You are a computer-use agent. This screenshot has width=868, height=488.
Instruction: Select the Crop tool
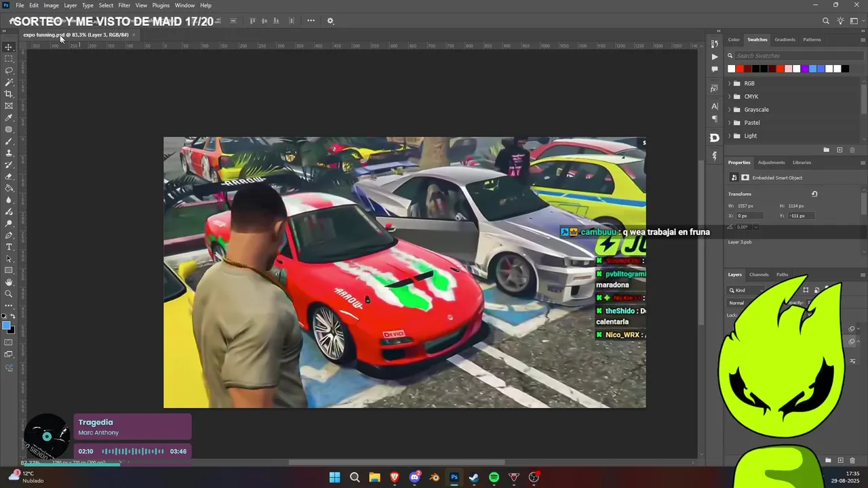pos(9,94)
